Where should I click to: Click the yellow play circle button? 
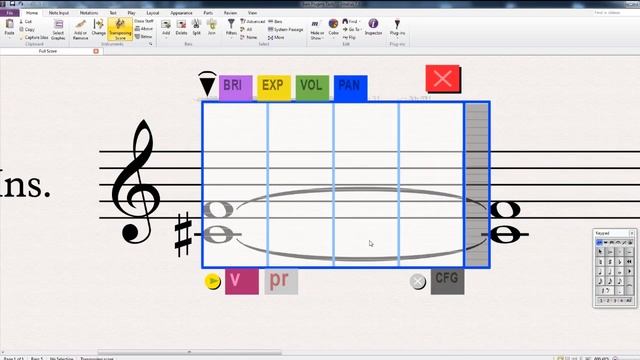(x=212, y=281)
